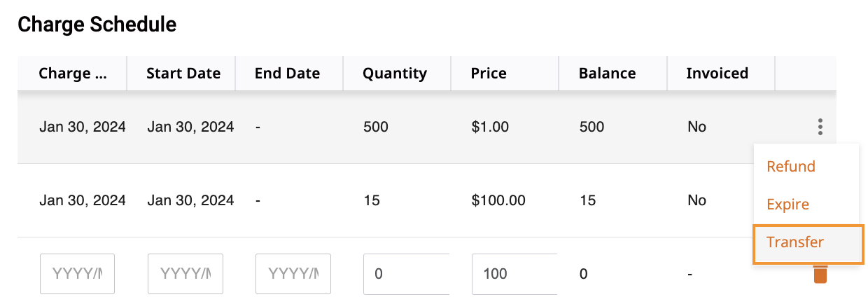This screenshot has width=868, height=304.
Task: Sort by Quantity column header
Action: coord(394,74)
